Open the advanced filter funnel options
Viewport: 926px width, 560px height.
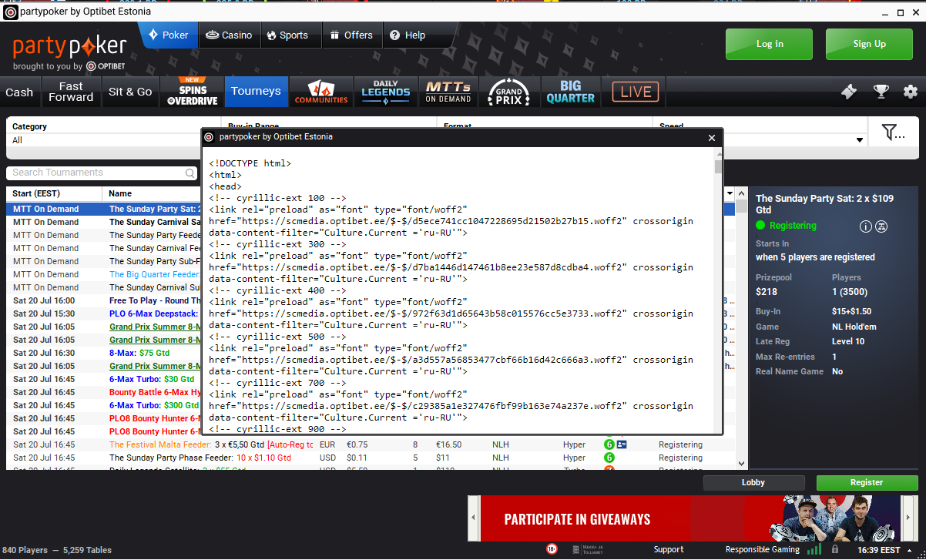893,132
